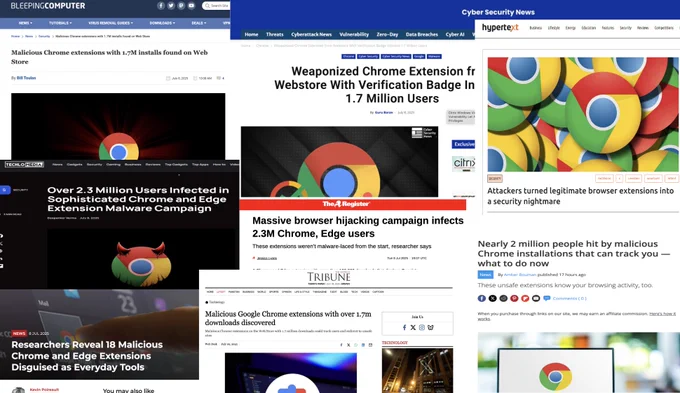Viewport: 680px width, 393px height.
Task: Click the Tribune sidebar building photo thumbnail
Action: coord(417,370)
